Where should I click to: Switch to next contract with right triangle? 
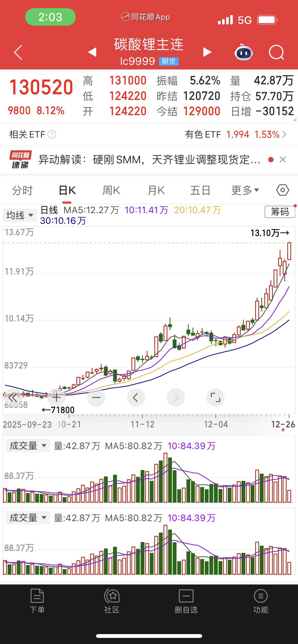[207, 52]
